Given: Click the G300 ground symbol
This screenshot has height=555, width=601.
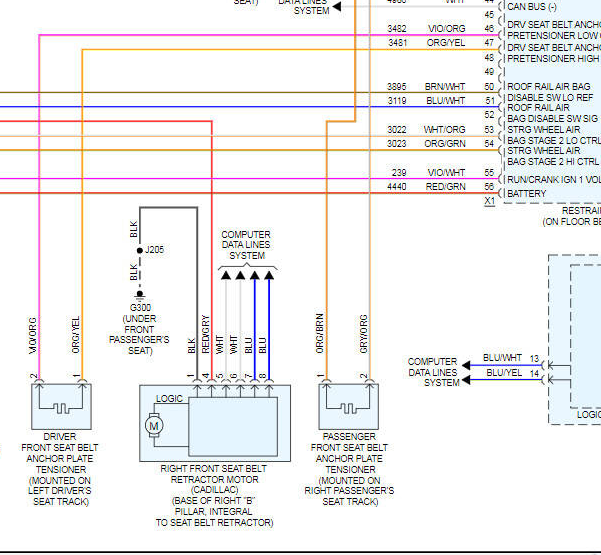Looking at the screenshot, I should click(140, 294).
